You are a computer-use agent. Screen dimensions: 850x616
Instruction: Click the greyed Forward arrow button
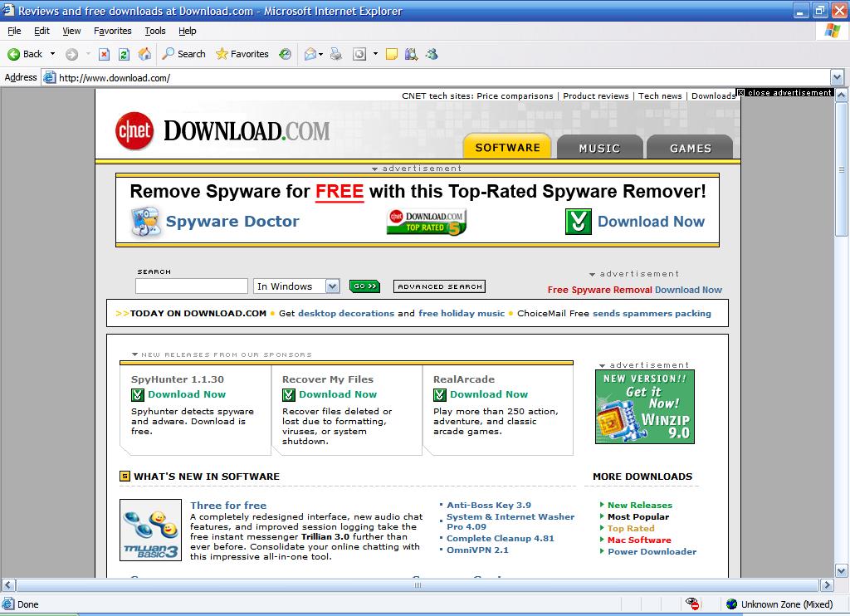71,54
